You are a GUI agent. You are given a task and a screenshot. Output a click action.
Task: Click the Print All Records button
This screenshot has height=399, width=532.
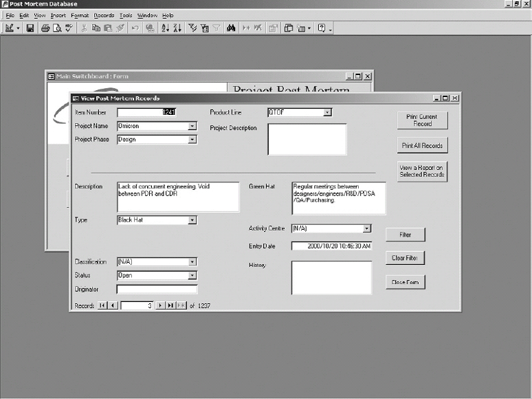423,145
